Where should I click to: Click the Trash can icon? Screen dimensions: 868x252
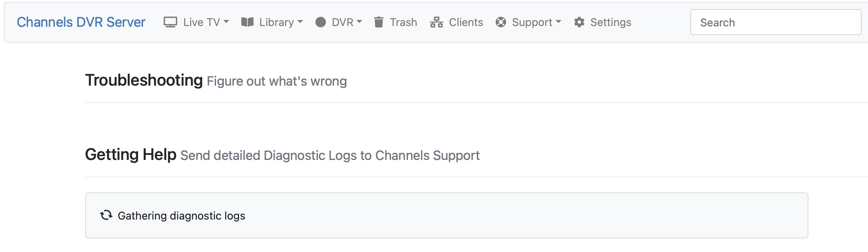(x=379, y=22)
